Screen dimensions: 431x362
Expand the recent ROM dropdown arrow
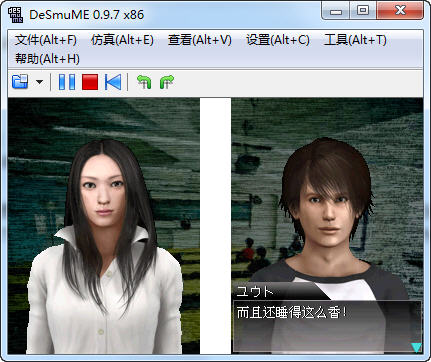[x=39, y=82]
